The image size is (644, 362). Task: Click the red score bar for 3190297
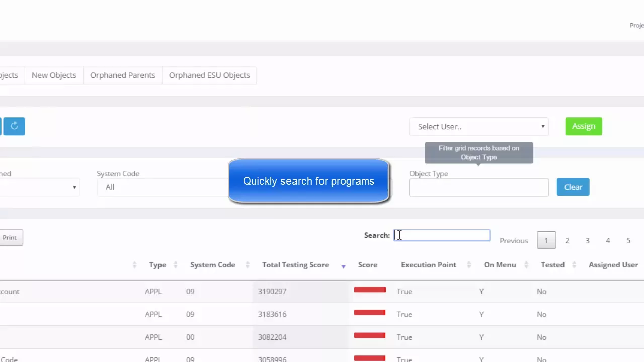click(370, 290)
